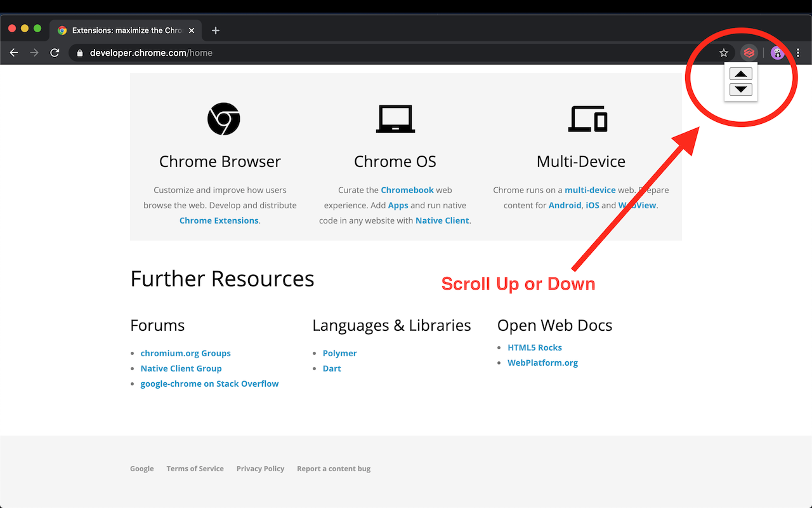812x508 pixels.
Task: Open the iOS link
Action: 593,205
